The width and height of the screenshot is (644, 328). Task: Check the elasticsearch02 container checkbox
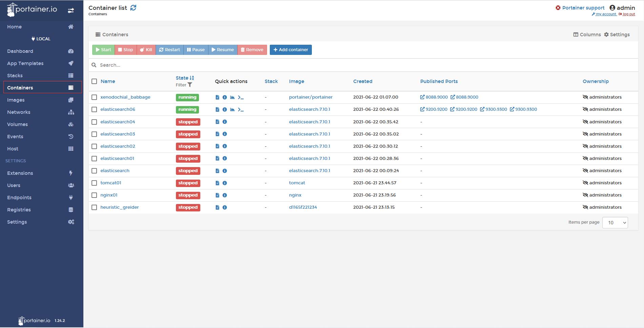(94, 146)
